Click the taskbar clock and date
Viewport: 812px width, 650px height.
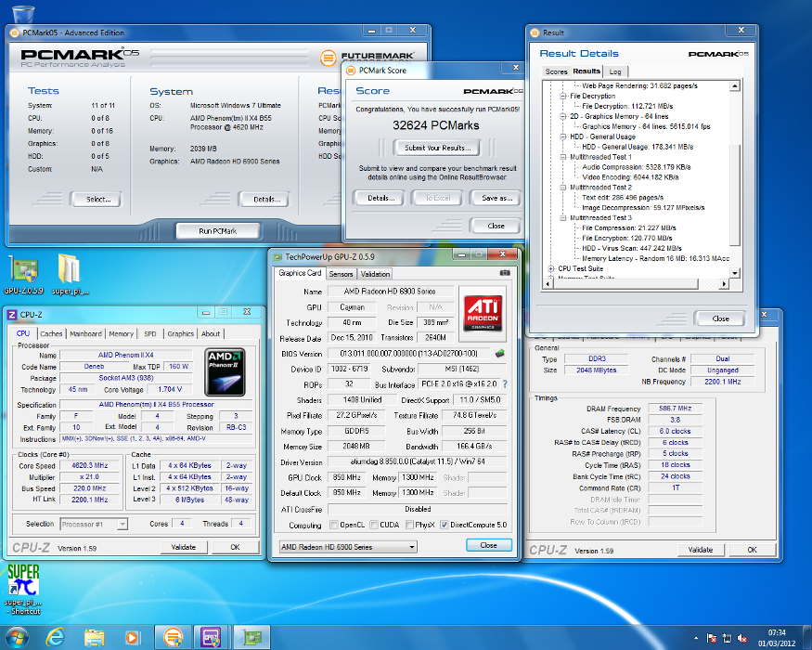[777, 638]
